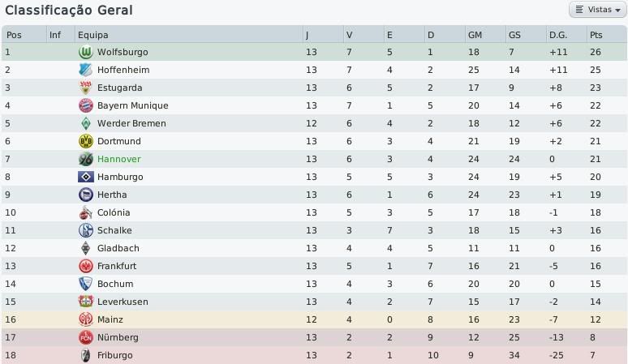Open the Estugarda team link
Viewport: 628px width, 364px height.
click(119, 88)
